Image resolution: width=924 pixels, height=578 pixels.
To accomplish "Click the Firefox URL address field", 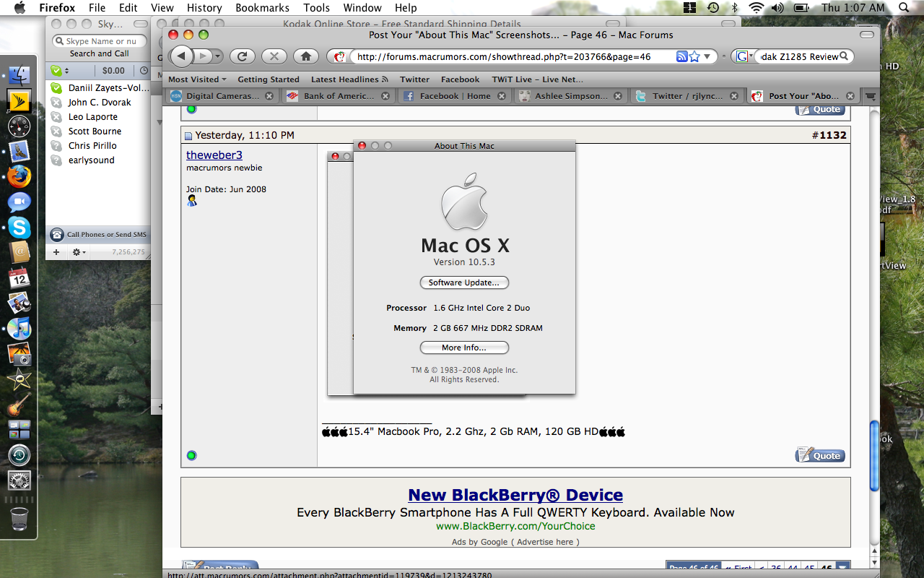I will [513, 56].
